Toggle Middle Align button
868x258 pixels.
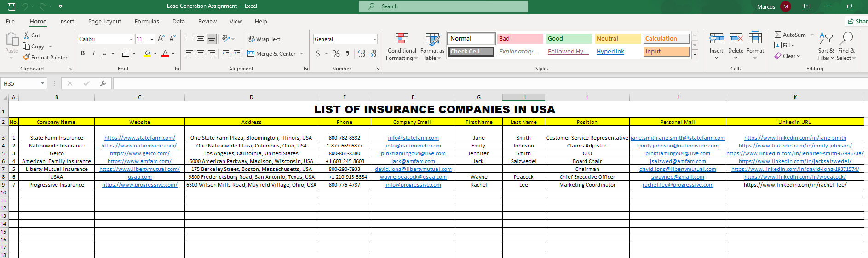(201, 39)
